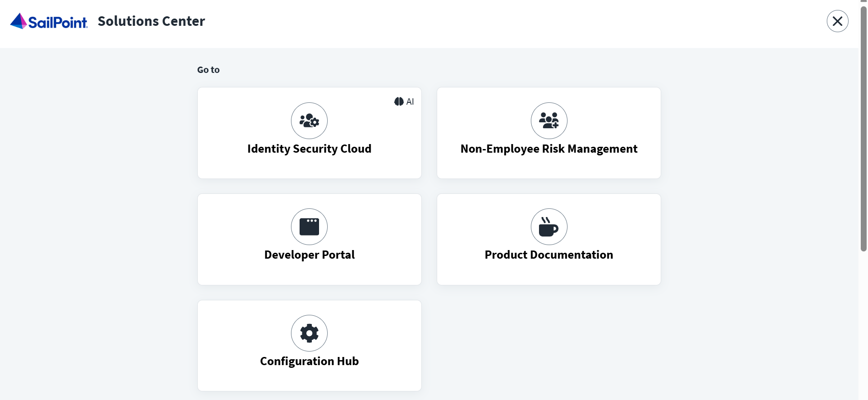
Task: Select the Configuration Hub title text
Action: tap(309, 361)
